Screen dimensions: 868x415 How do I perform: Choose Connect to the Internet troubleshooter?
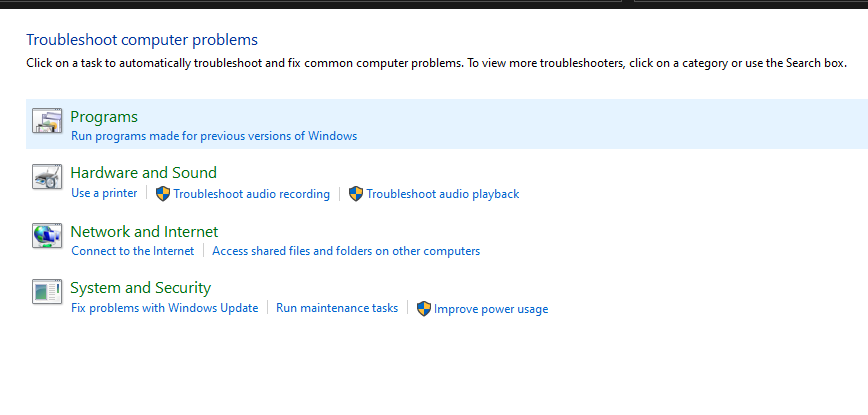(132, 251)
